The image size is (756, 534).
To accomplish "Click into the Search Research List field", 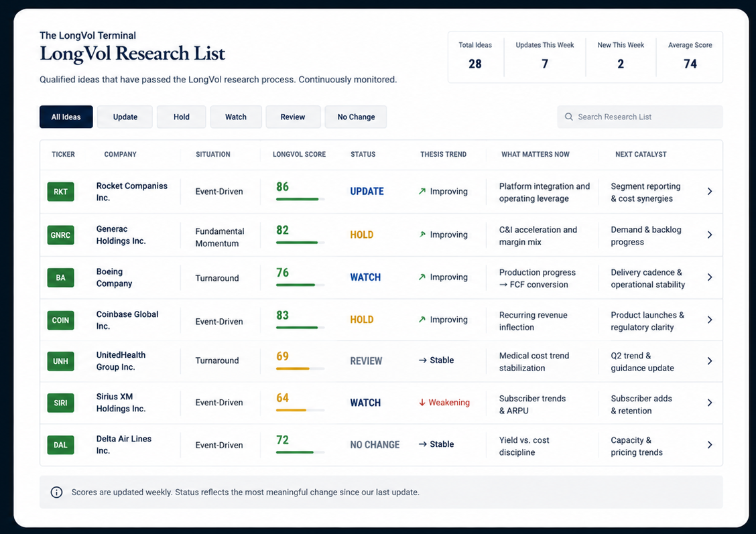I will (640, 117).
